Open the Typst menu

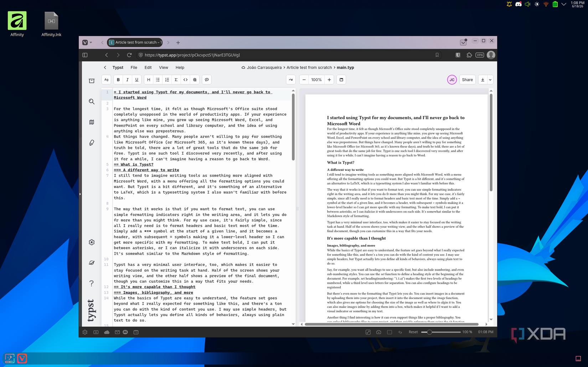pos(118,67)
